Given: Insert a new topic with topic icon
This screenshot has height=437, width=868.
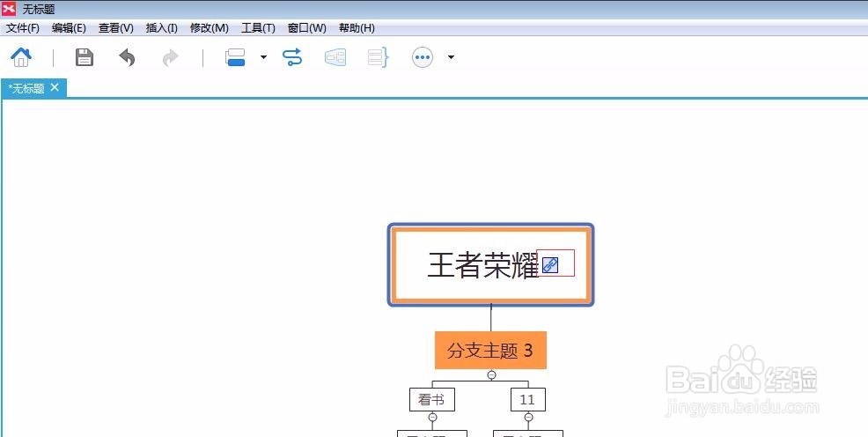Looking at the screenshot, I should (236, 57).
